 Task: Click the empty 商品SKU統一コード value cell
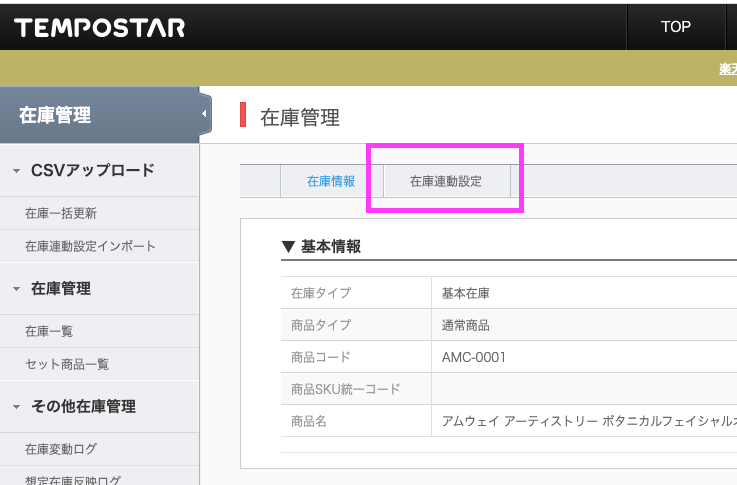click(580, 389)
